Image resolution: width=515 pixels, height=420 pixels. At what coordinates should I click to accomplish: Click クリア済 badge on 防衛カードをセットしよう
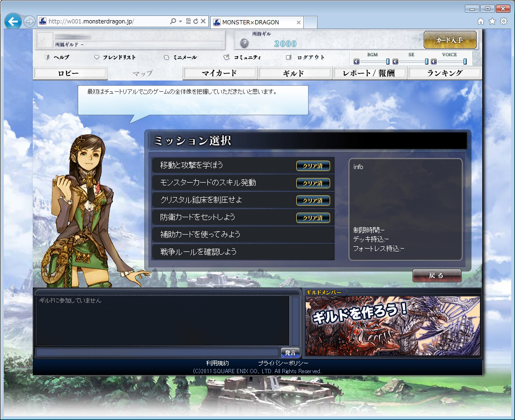tap(313, 218)
